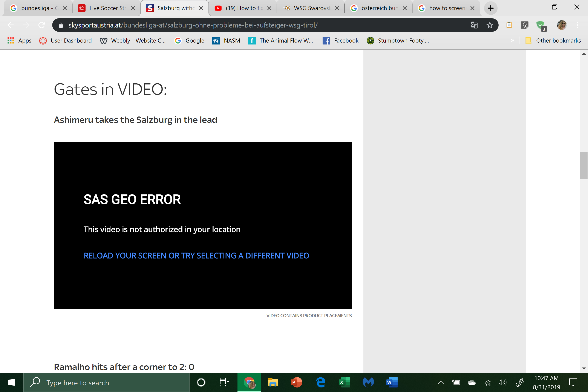This screenshot has width=588, height=392.
Task: Close the Live Soccer Stream tab
Action: pos(133,8)
